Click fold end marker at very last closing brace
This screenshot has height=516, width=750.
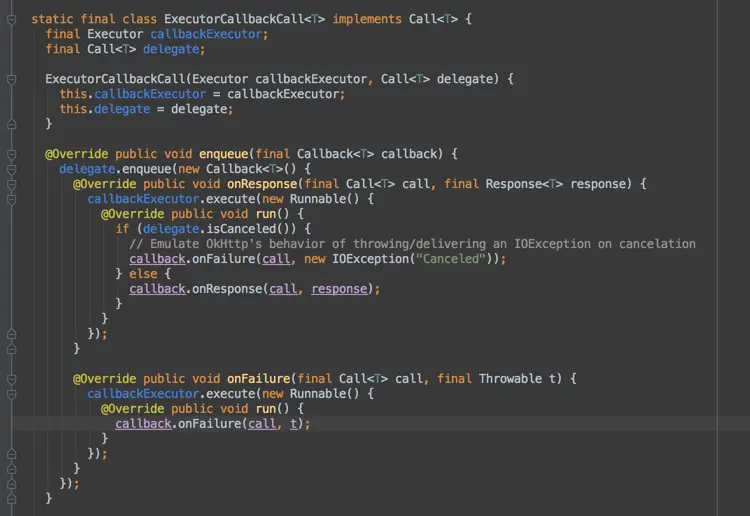11,498
